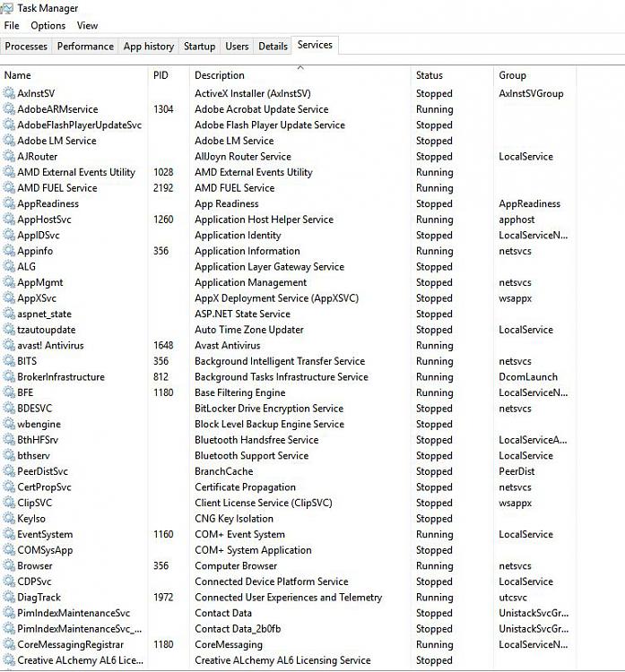Click the Task Manager title bar icon

tap(6, 8)
